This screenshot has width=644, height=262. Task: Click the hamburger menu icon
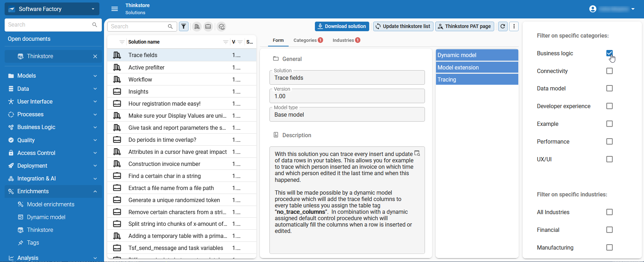(115, 9)
